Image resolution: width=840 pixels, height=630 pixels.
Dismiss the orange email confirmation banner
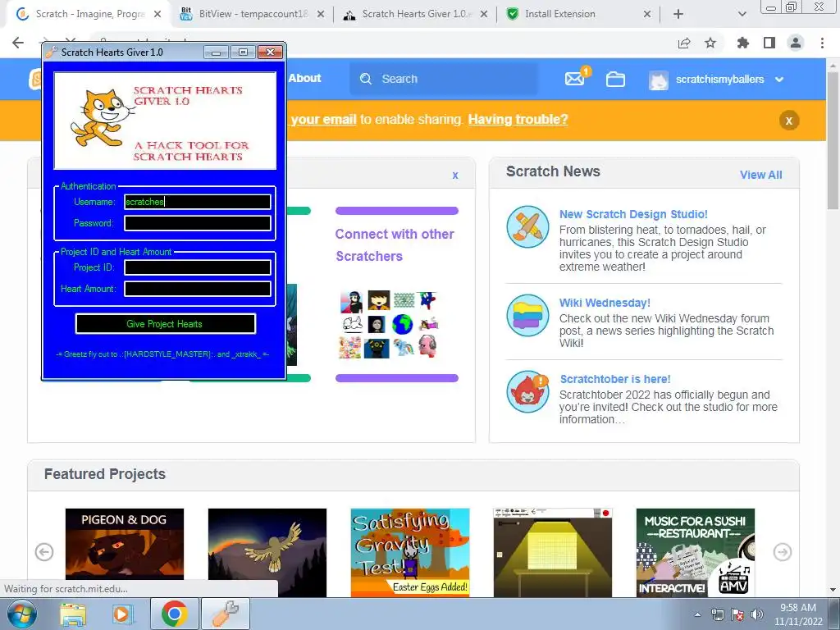coord(789,121)
